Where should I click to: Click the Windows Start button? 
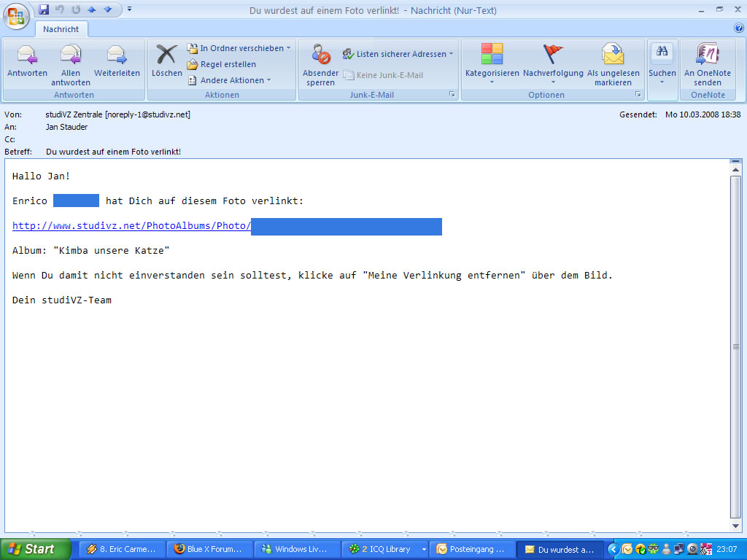point(35,549)
